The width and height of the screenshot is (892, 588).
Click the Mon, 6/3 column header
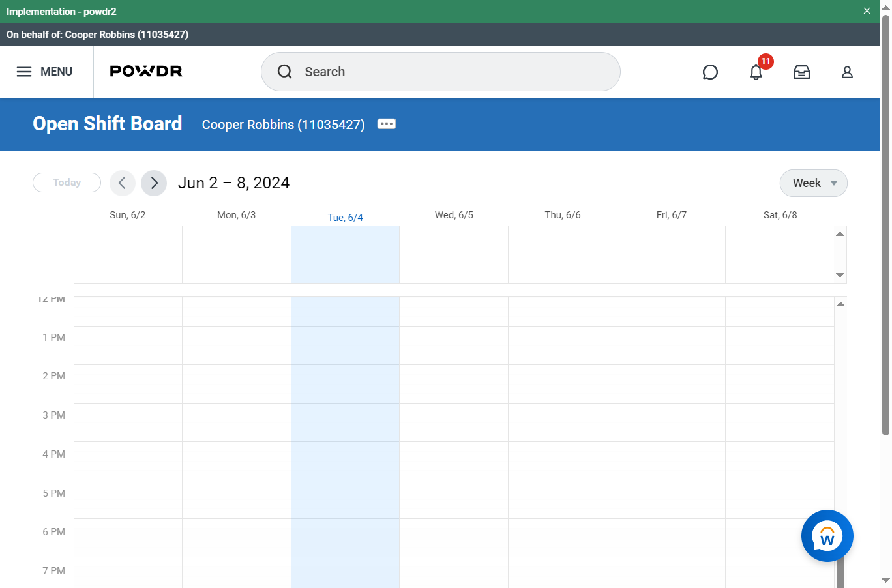pyautogui.click(x=236, y=215)
